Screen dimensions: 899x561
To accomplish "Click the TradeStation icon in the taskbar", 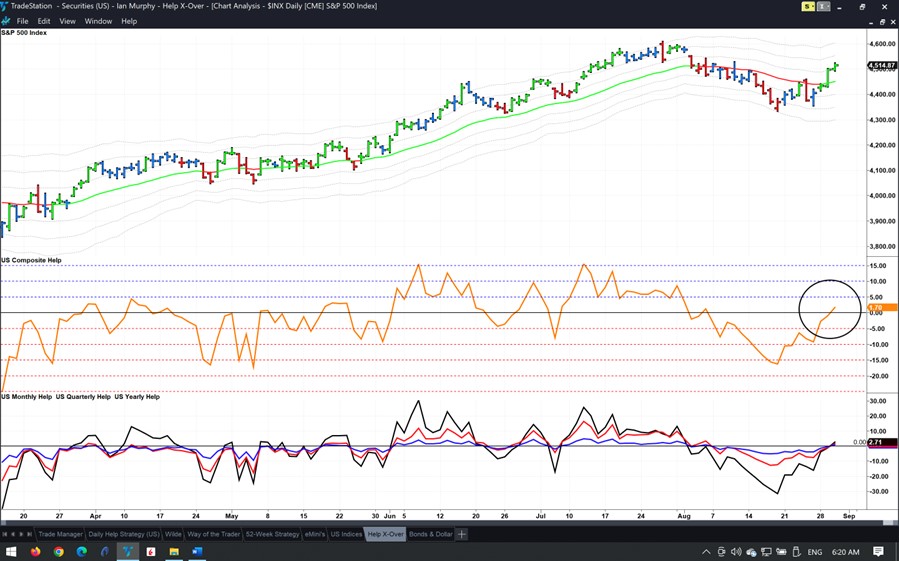I will click(128, 551).
